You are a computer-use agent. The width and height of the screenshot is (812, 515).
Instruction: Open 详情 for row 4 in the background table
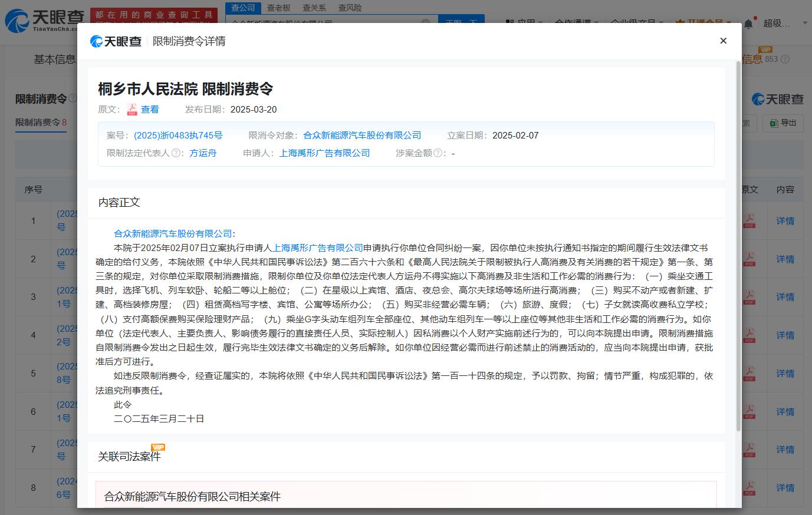(x=785, y=335)
